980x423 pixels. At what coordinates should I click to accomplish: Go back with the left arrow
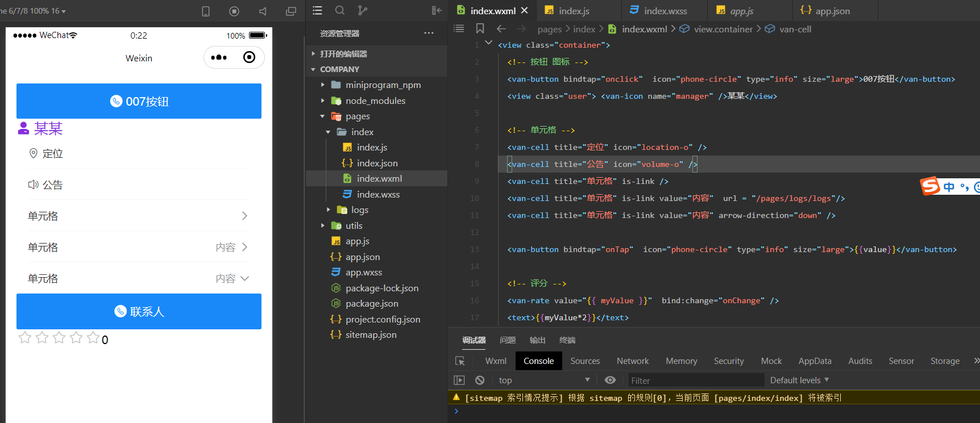[x=501, y=29]
